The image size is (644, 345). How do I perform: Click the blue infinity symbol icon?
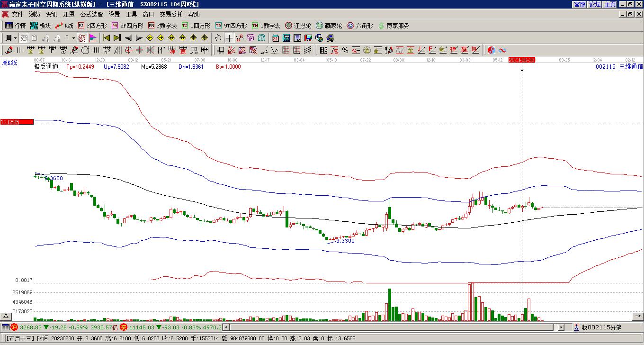502,50
